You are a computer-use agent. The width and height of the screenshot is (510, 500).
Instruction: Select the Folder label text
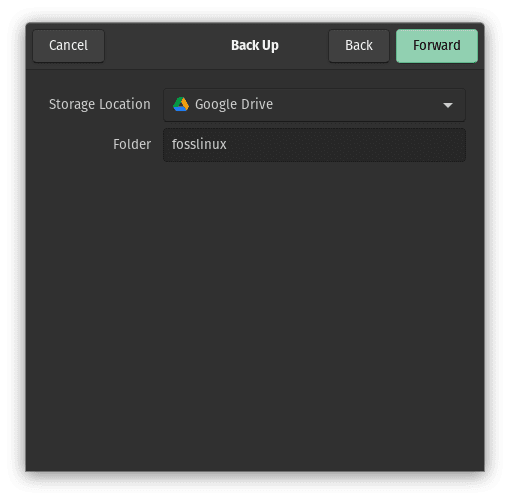(x=132, y=144)
